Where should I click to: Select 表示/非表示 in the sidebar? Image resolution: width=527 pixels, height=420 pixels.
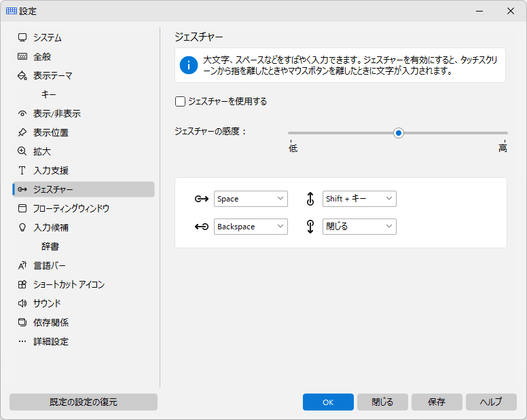(84, 113)
